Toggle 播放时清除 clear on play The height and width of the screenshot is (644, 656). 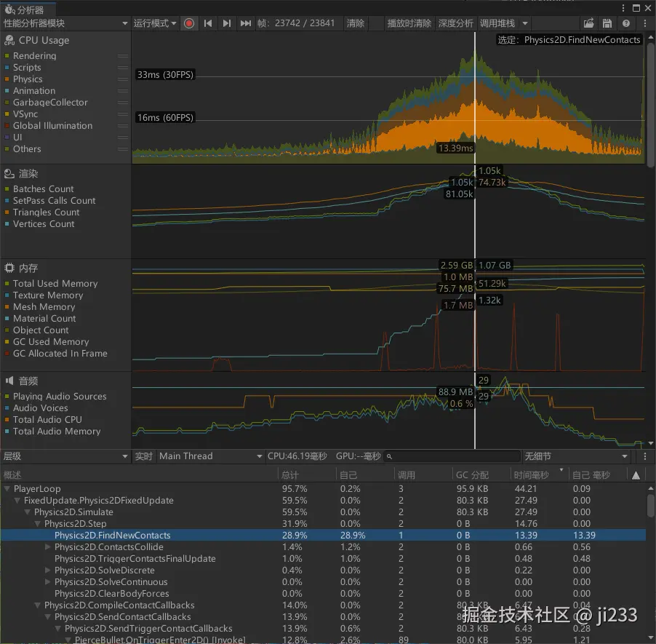409,23
